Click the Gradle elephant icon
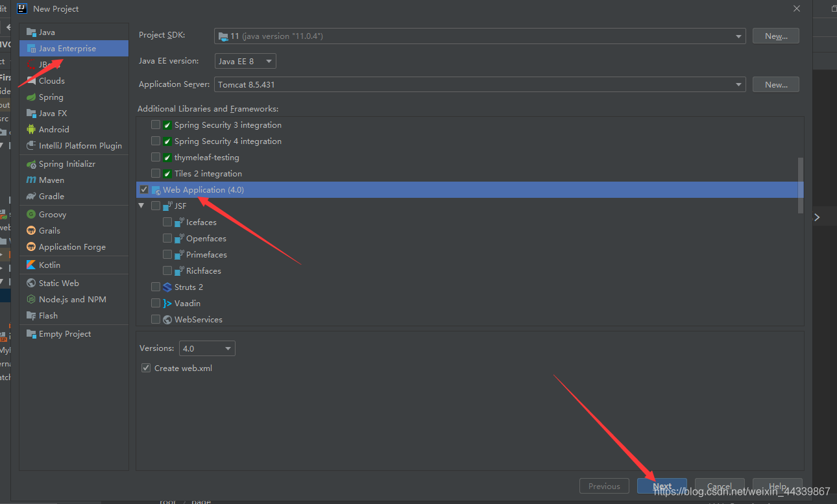Image resolution: width=837 pixels, height=504 pixels. pos(31,197)
